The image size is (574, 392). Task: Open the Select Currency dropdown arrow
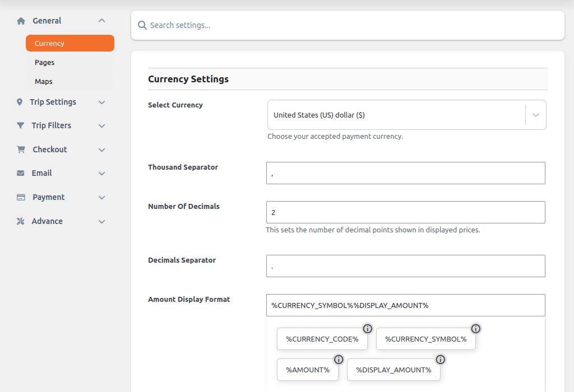click(x=535, y=115)
